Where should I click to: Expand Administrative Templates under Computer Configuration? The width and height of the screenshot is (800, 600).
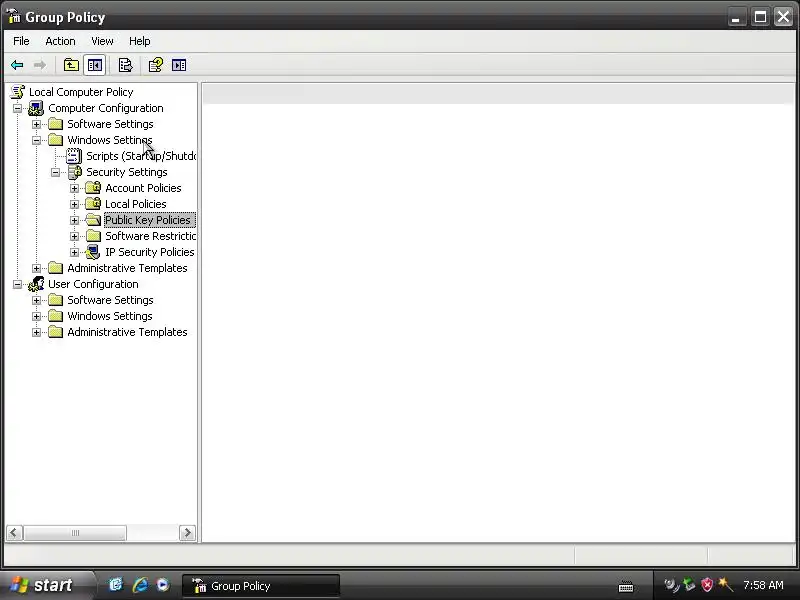(x=36, y=268)
